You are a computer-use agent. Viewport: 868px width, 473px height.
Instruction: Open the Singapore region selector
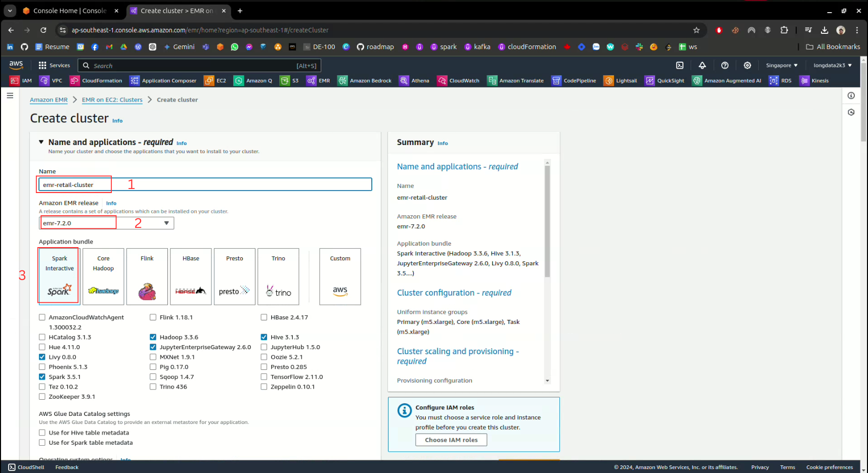point(781,65)
